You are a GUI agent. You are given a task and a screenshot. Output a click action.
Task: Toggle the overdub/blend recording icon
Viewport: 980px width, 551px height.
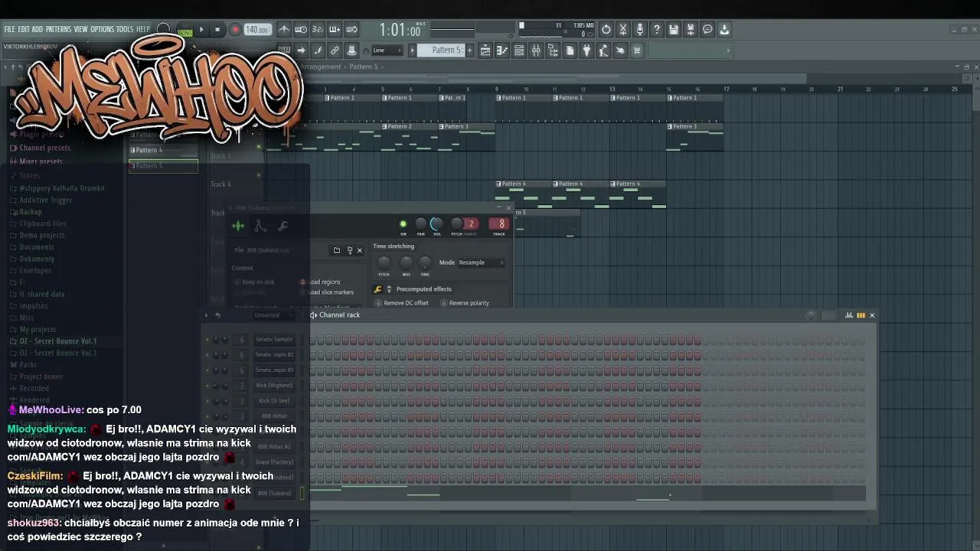[335, 30]
